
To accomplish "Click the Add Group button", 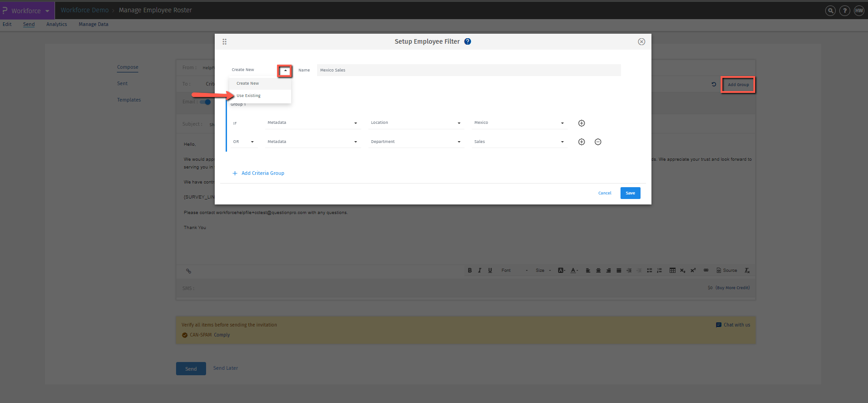I will coord(738,85).
